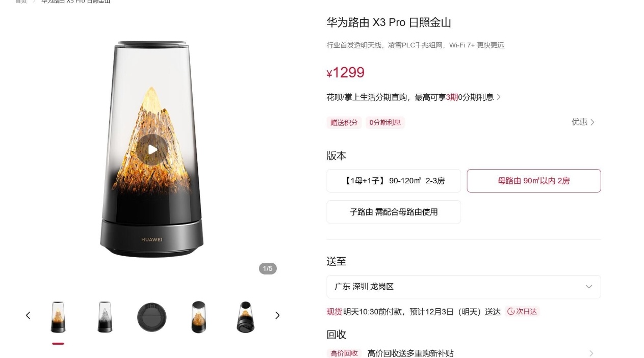
Task: Click the 次日达 clock icon badge
Action: point(522,312)
